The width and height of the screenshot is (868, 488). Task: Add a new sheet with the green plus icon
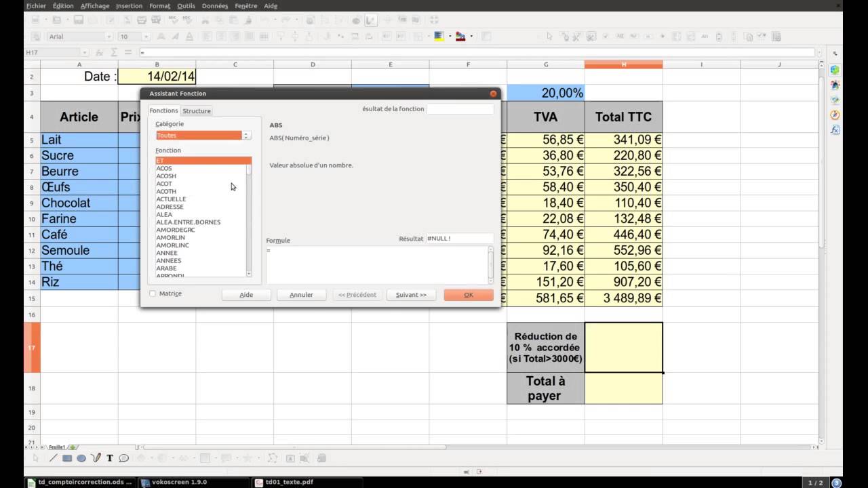pyautogui.click(x=73, y=447)
